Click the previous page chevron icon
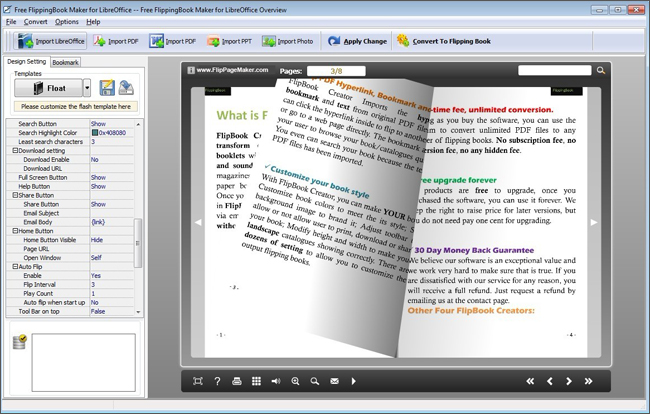This screenshot has height=414, width=650. click(550, 381)
